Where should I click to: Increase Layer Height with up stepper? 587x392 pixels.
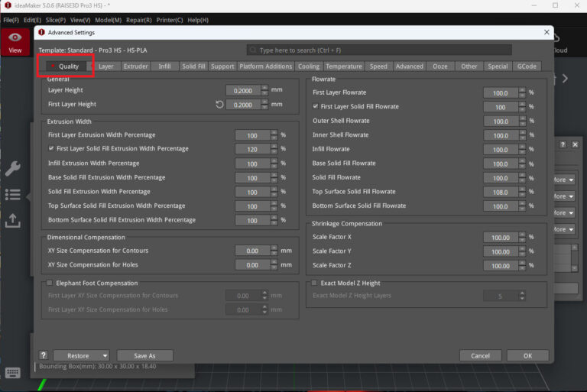click(x=264, y=88)
